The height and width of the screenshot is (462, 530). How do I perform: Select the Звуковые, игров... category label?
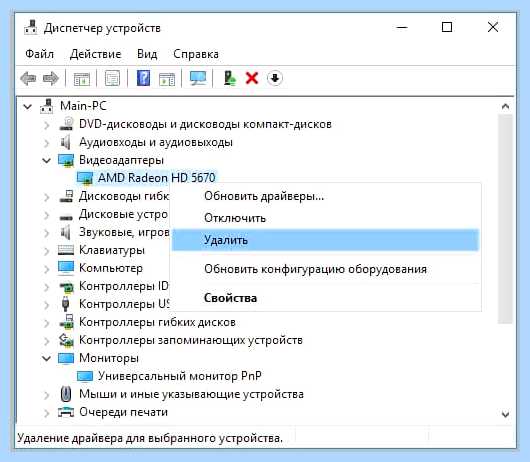[124, 232]
